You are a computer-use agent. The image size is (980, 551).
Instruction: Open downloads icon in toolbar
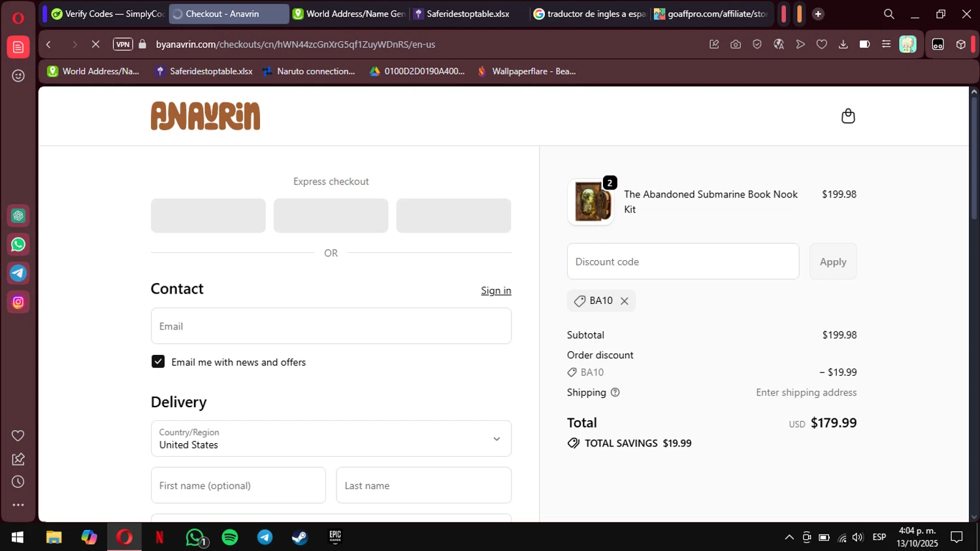pos(843,44)
